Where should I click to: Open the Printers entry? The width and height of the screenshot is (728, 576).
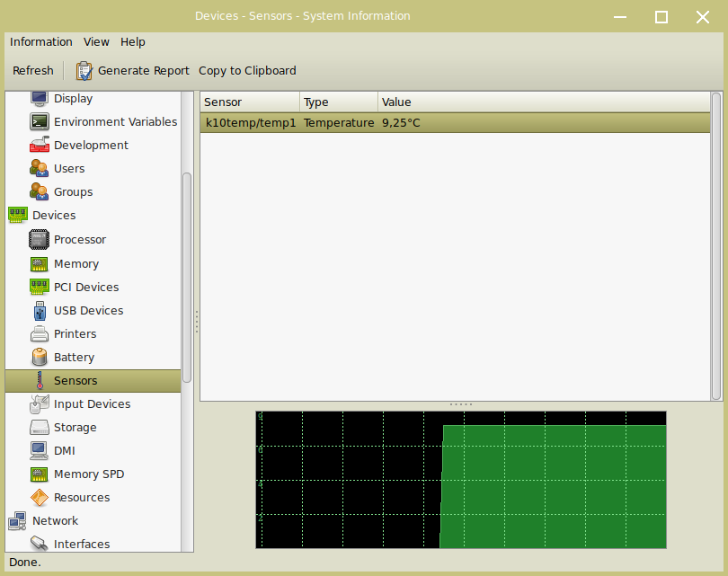click(x=75, y=333)
